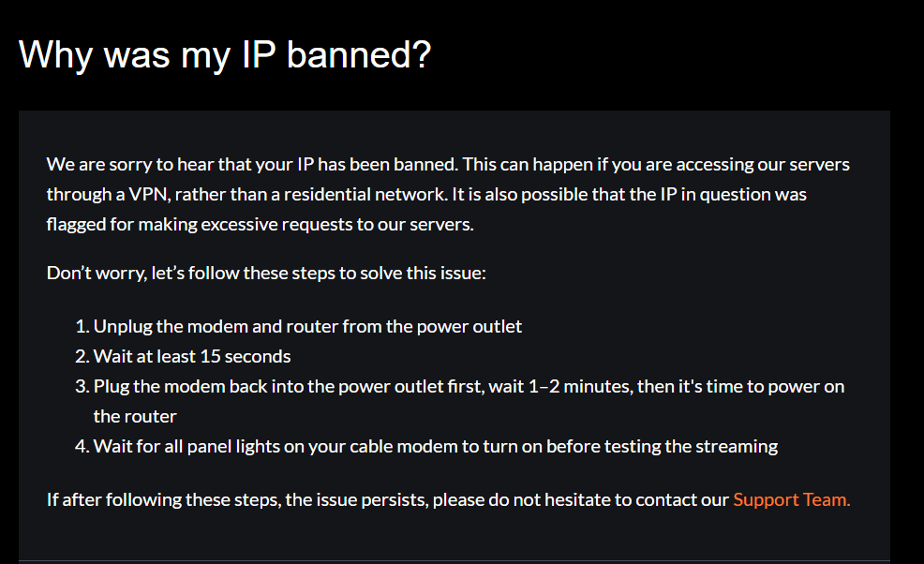Click the list number 2 marker
924x564 pixels.
coord(82,357)
